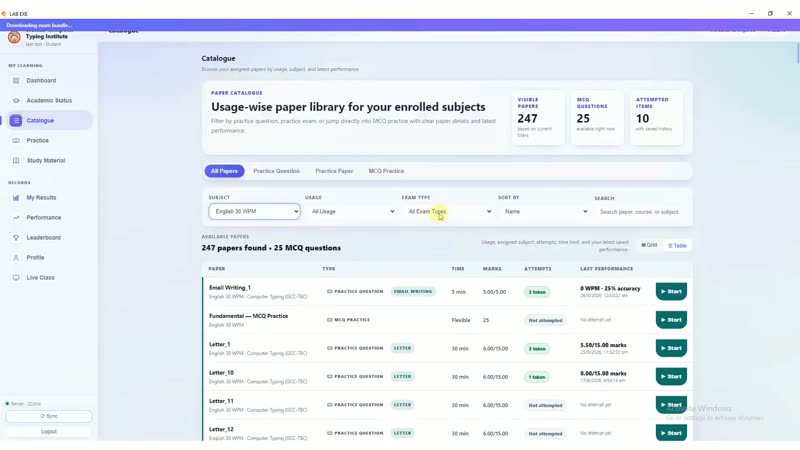Viewport: 800px width, 450px height.
Task: Start the Letter_1 paper
Action: click(x=671, y=348)
